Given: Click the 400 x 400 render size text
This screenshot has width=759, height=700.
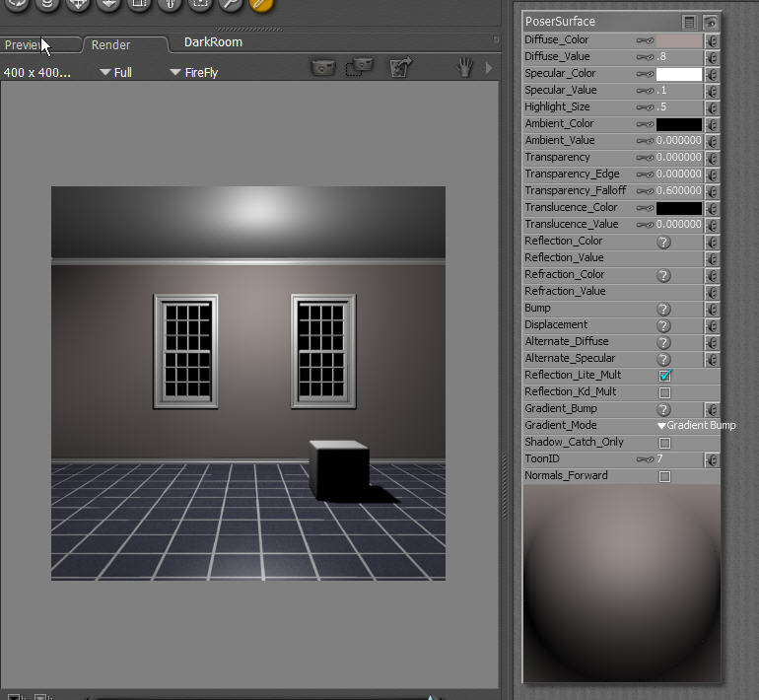Looking at the screenshot, I should click(37, 73).
